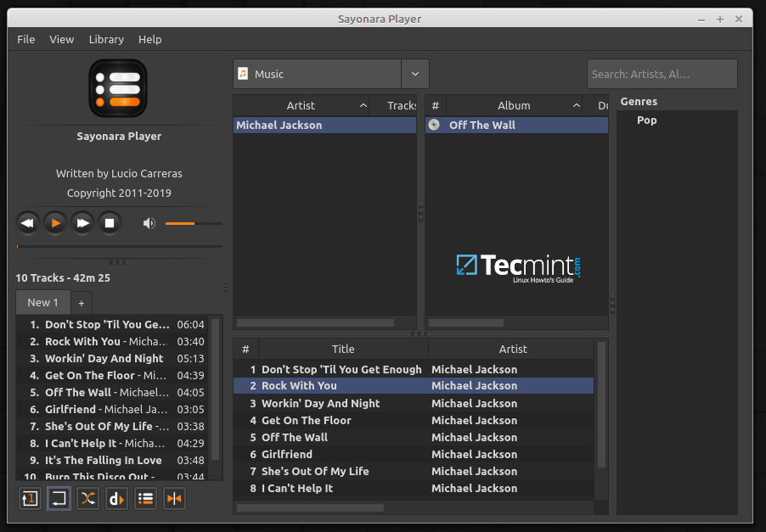Select I Can't Help It in track table
The height and width of the screenshot is (532, 766).
coord(414,488)
